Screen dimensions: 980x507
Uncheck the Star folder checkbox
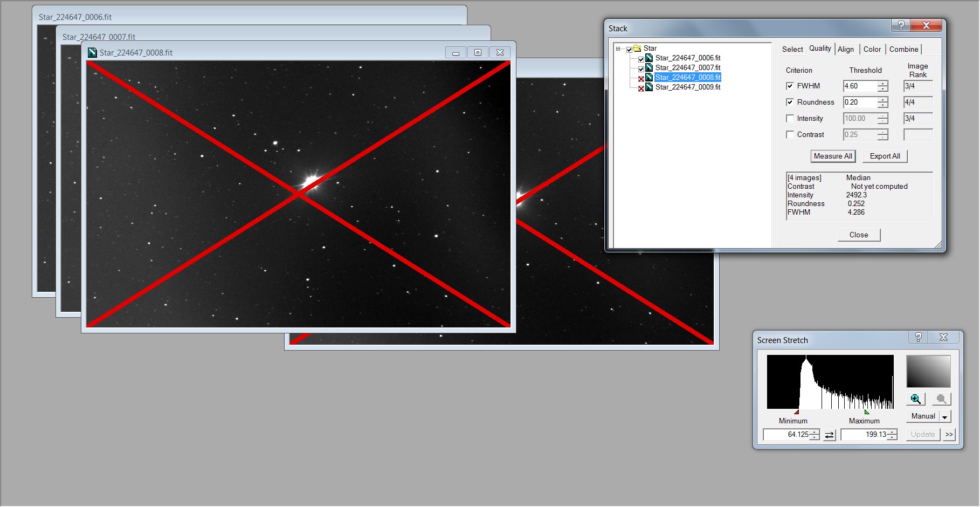629,50
